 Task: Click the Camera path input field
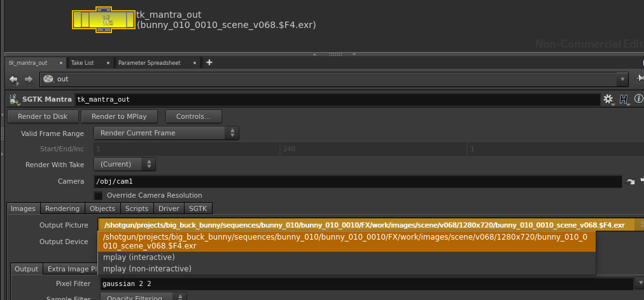[x=356, y=181]
